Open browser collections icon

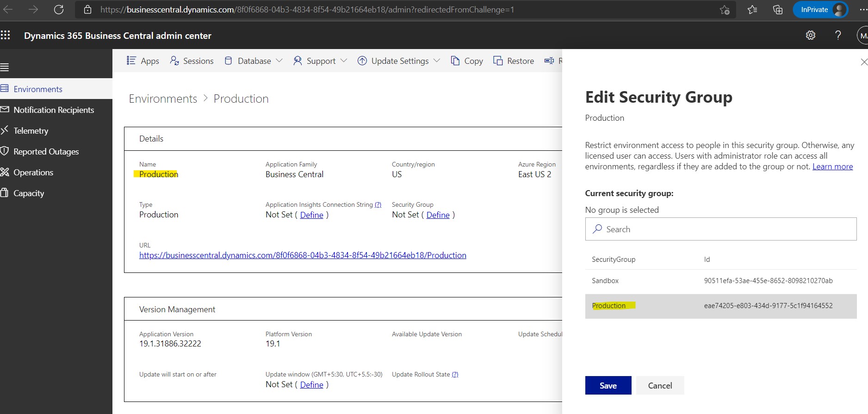coord(778,10)
